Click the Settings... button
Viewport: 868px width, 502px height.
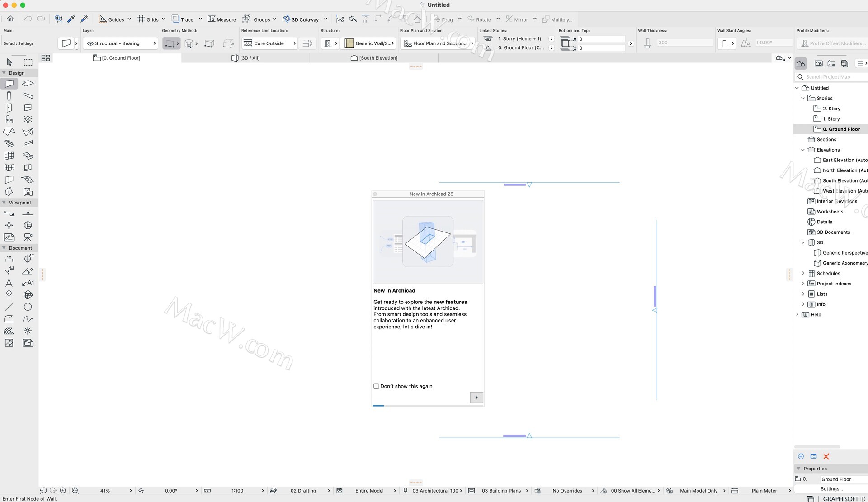point(831,489)
